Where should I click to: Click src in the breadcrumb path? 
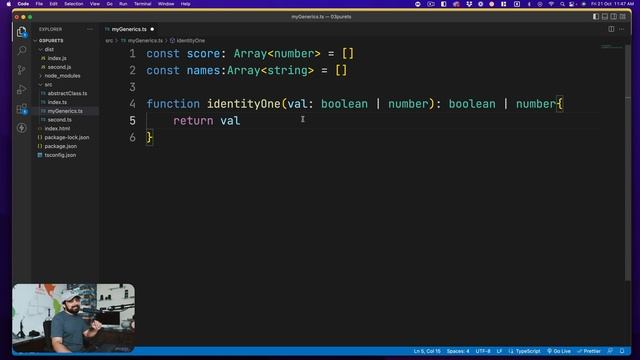pyautogui.click(x=109, y=41)
